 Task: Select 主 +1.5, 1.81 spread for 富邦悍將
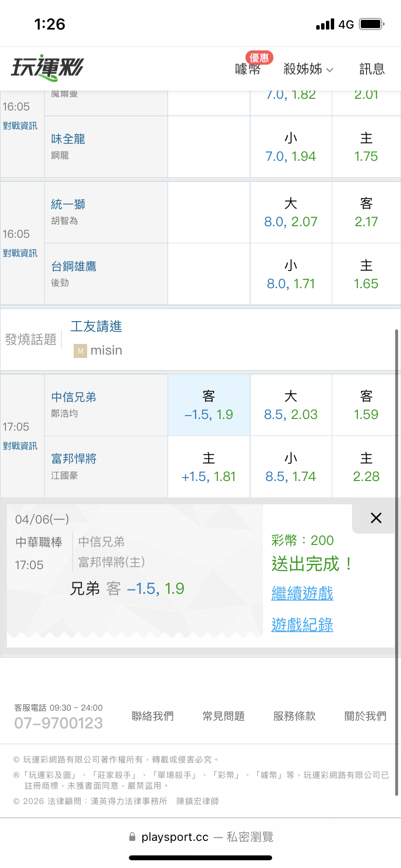[209, 467]
